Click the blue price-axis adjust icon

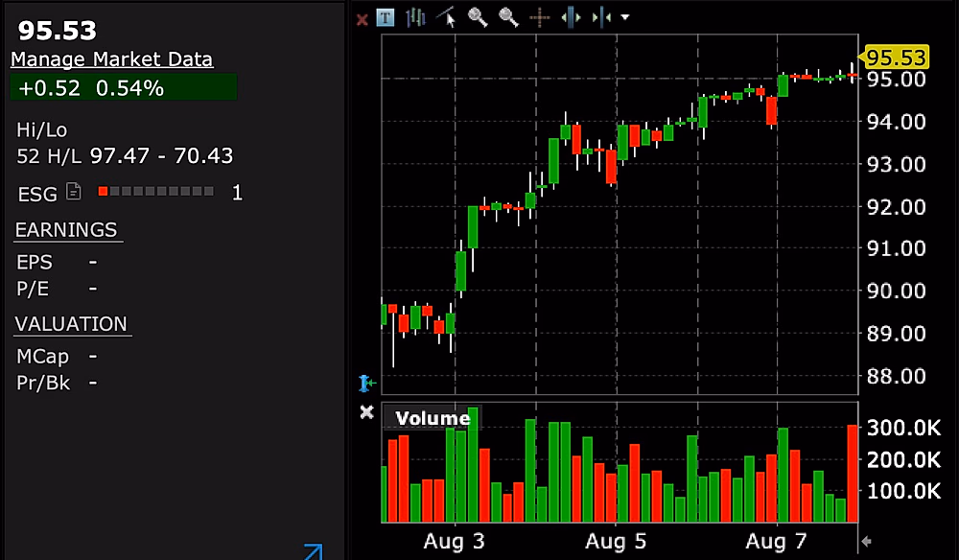tap(366, 384)
